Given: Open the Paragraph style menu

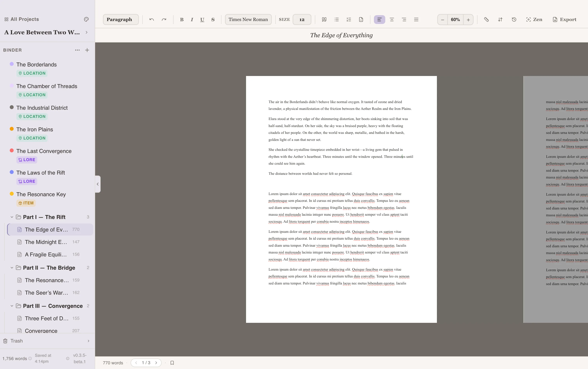Looking at the screenshot, I should click(x=121, y=19).
